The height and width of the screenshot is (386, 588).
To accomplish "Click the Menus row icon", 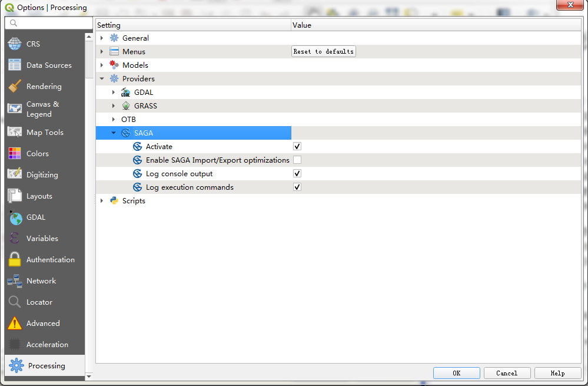I will [114, 51].
